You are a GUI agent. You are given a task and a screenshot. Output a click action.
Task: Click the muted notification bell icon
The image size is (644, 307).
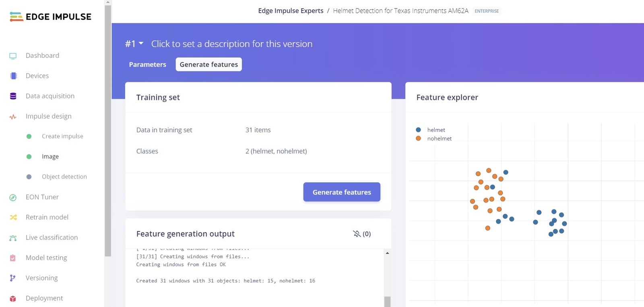point(357,234)
